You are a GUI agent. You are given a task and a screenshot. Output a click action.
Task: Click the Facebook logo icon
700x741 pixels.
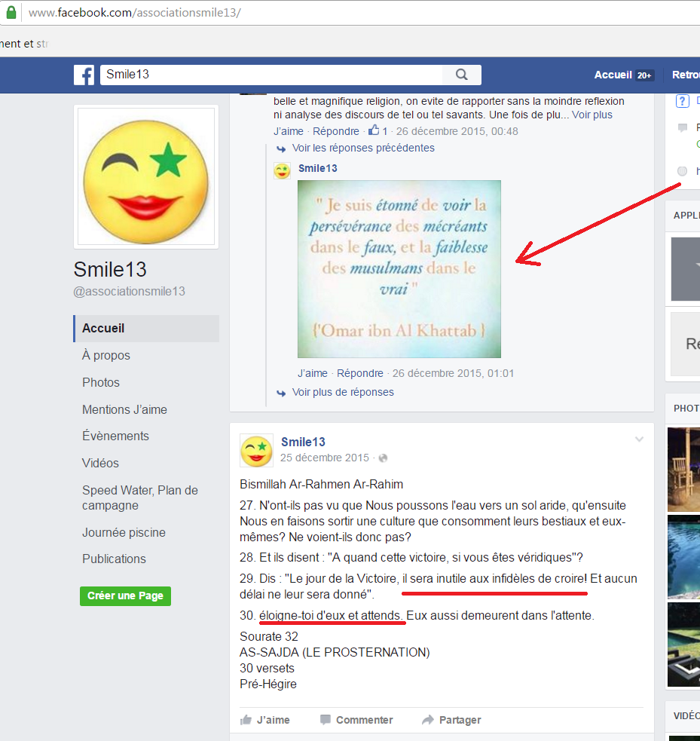pos(84,75)
